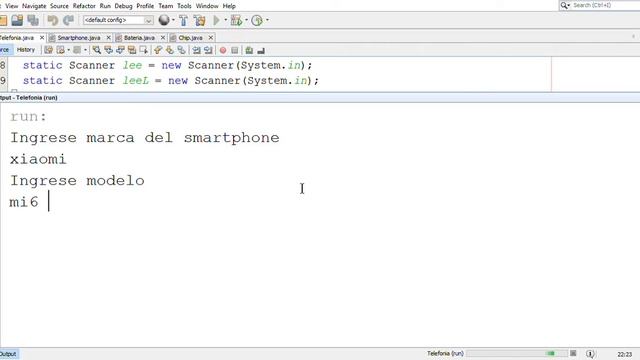The height and width of the screenshot is (360, 640).
Task: Click the Debug Project icon
Action: click(x=236, y=20)
